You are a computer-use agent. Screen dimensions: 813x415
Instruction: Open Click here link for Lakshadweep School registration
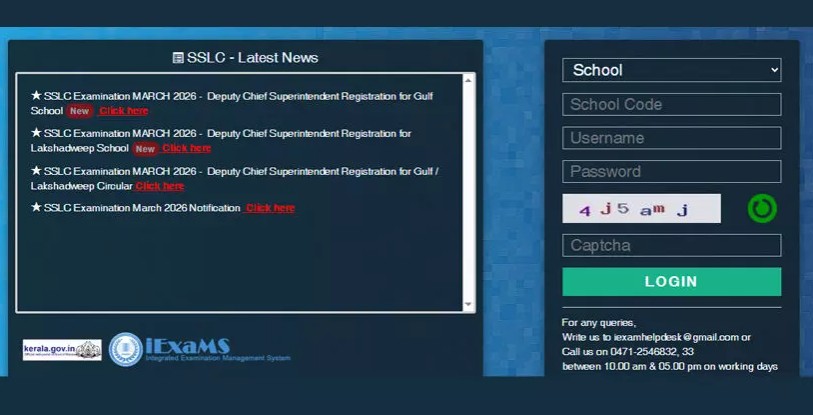point(187,148)
